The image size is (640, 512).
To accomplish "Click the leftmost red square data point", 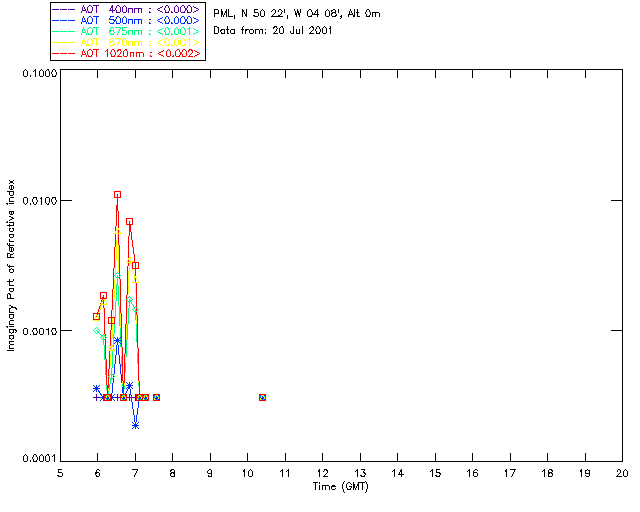I will (x=97, y=316).
